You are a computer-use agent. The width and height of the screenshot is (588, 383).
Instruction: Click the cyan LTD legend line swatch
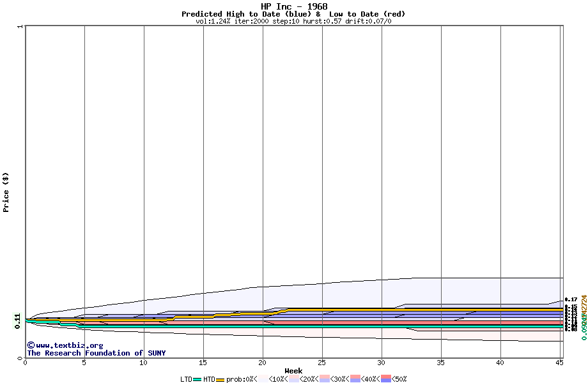pyautogui.click(x=197, y=380)
